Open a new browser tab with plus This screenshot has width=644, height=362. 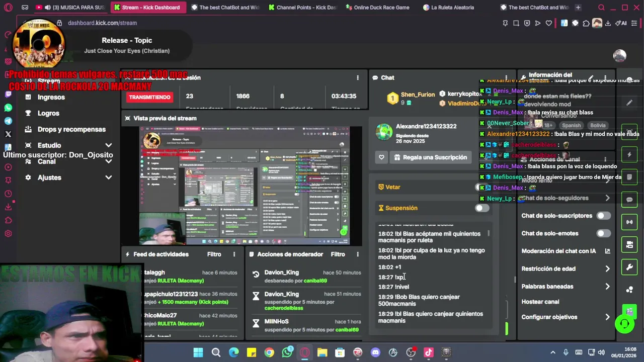(578, 8)
